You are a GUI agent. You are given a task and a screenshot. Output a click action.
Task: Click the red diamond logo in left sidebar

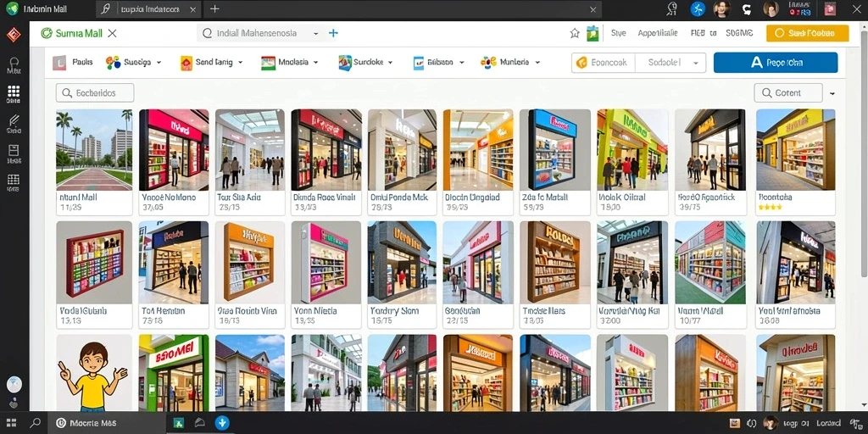pos(14,34)
